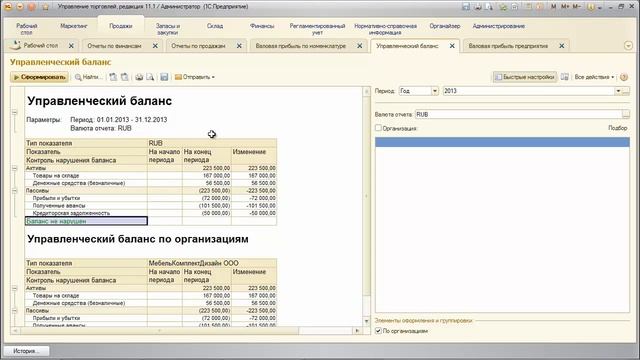Switch to Валовая прибыль предприятия tab
Viewport: 640px width, 360px height.
coord(508,46)
